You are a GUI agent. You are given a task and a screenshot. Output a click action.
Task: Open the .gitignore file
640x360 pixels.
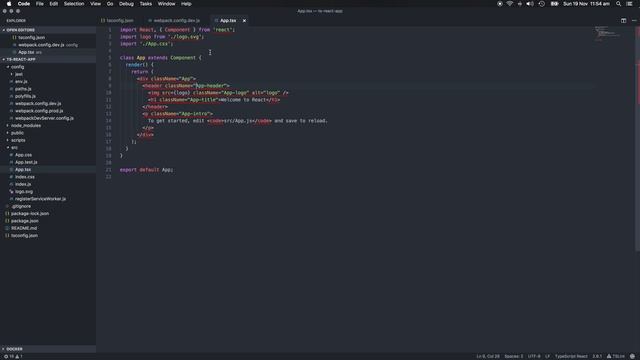coord(48,206)
